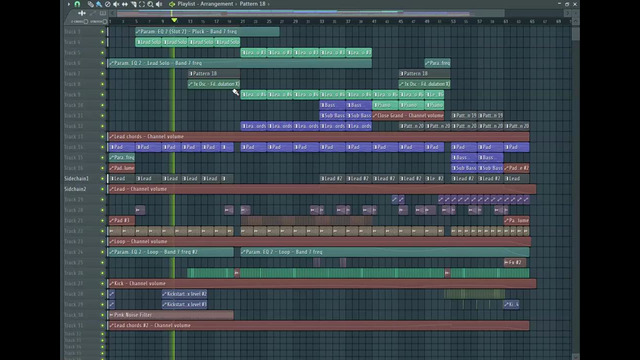This screenshot has width=640, height=360.
Task: Select 'Lead chords - Channel volume' automation clip
Action: 319,136
